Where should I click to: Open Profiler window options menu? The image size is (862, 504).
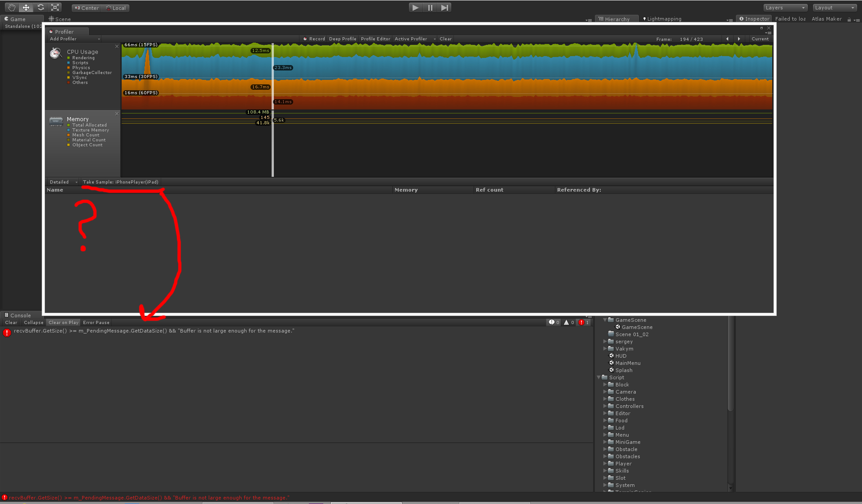pos(768,33)
